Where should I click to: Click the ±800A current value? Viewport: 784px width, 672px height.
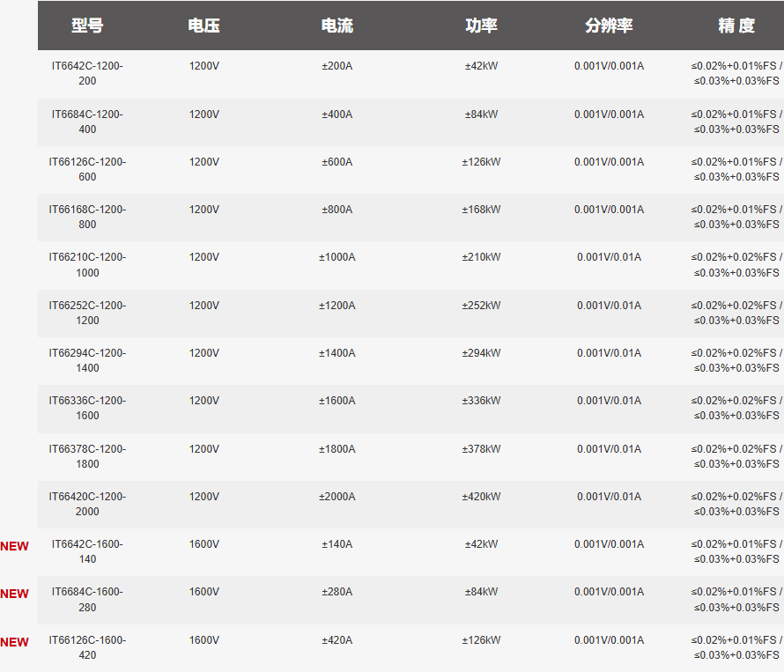[x=337, y=210]
